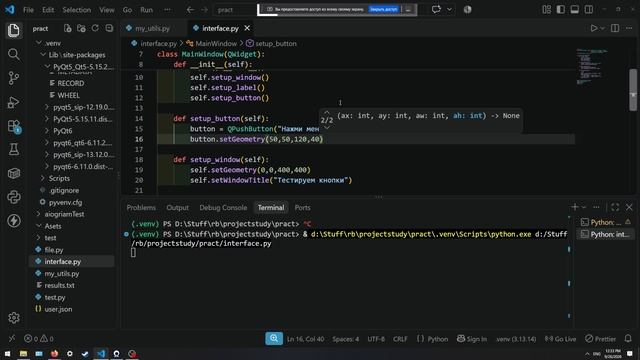Collapse the Lib\site-packages folder
Screen dimensions: 640x360
[43, 55]
